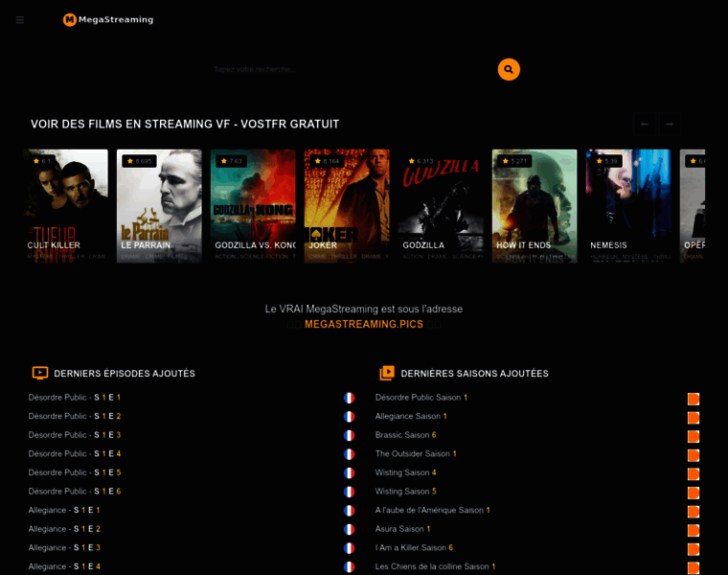Open the Joker poster
728x575 pixels.
347,206
